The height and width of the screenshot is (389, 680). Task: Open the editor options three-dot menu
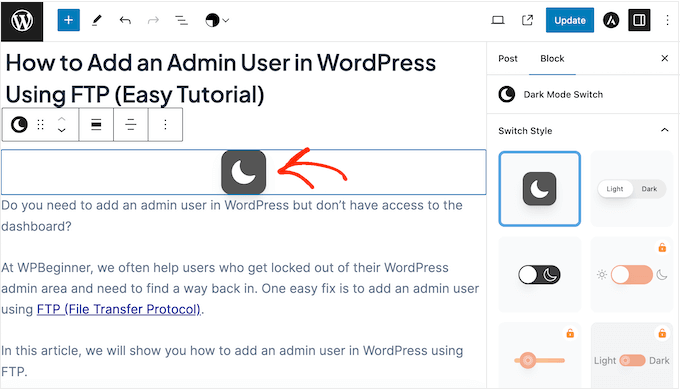click(x=667, y=20)
